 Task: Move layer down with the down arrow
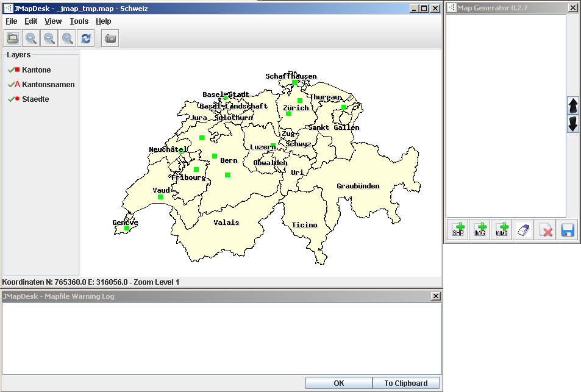pos(573,124)
